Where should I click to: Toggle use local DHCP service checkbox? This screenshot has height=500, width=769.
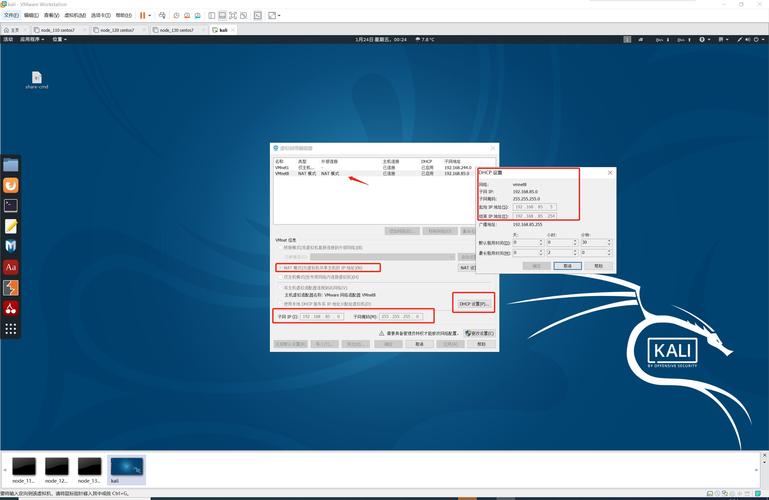[281, 304]
